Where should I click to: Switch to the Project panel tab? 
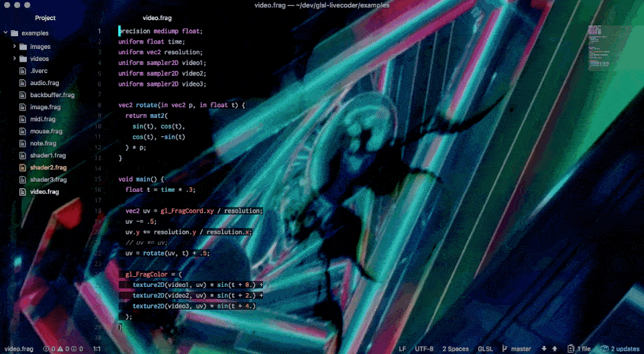click(45, 17)
